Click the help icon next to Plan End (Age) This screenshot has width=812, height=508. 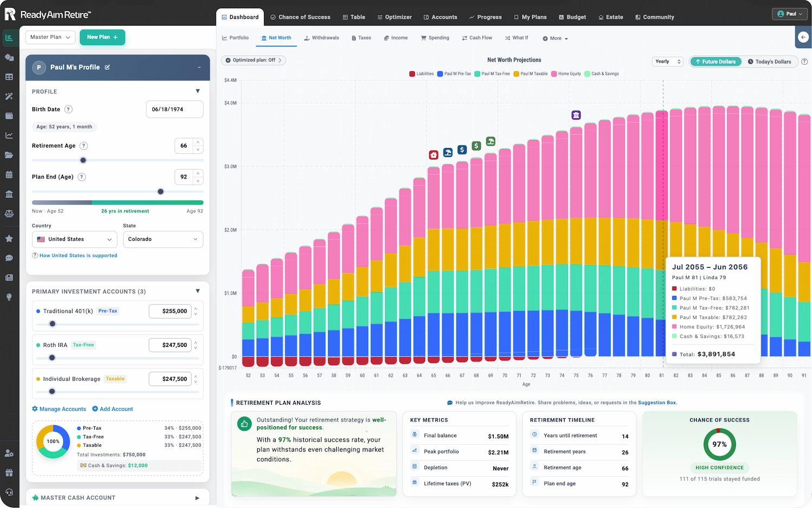pos(82,177)
